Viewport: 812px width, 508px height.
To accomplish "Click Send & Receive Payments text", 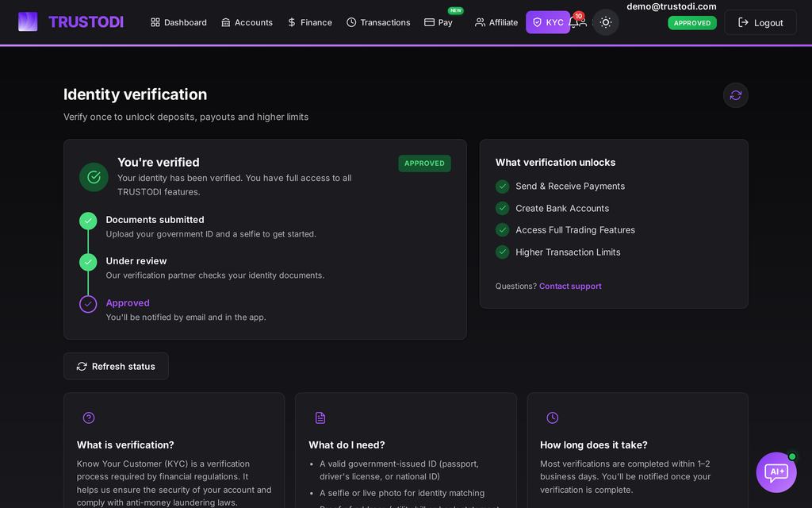I will (x=570, y=186).
